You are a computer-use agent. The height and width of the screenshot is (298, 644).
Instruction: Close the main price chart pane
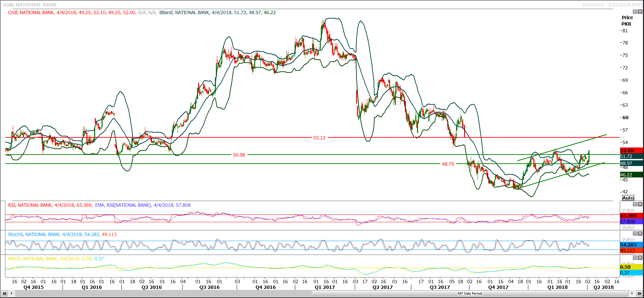(x=640, y=12)
